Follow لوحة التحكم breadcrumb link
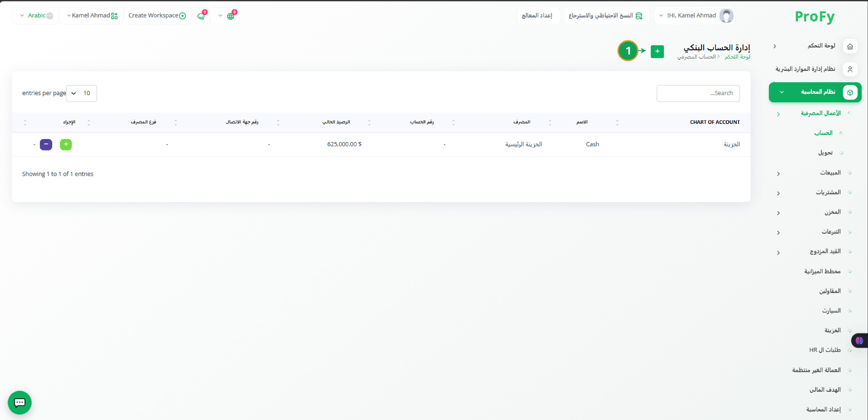The height and width of the screenshot is (420, 868). (x=737, y=57)
